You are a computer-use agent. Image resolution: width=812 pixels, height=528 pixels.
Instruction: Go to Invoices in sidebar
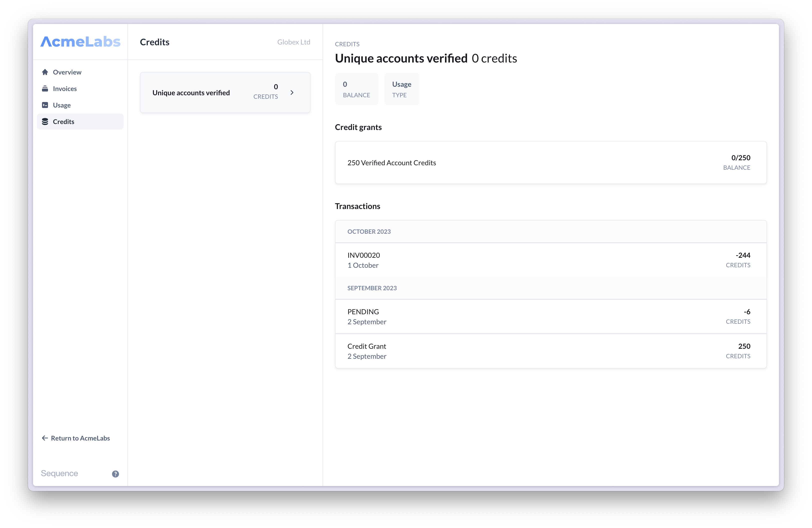tap(80, 89)
